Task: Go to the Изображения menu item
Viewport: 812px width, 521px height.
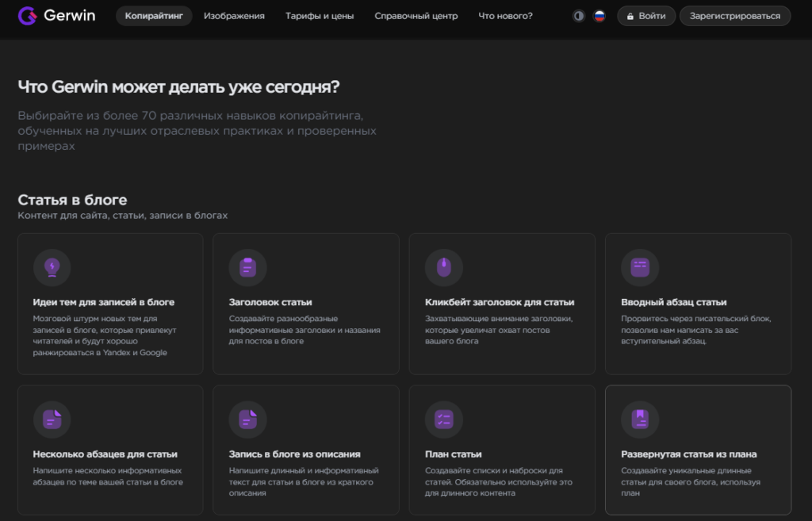Action: tap(234, 16)
